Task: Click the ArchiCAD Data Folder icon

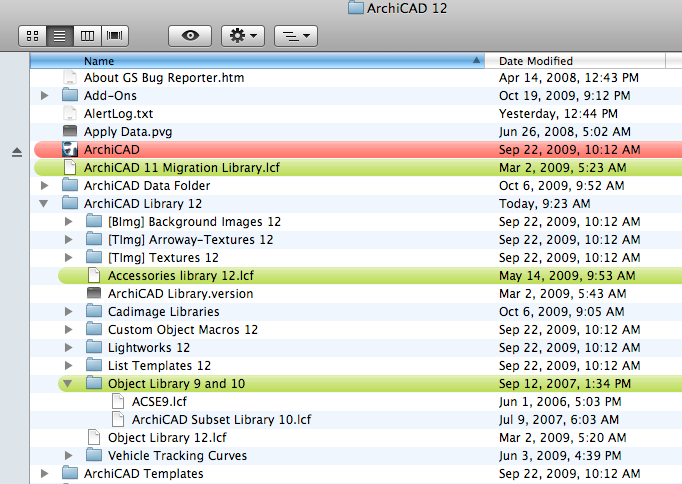Action: pos(70,185)
